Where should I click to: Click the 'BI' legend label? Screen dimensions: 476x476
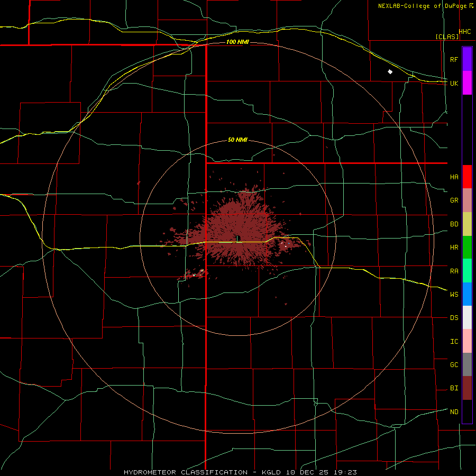(454, 388)
